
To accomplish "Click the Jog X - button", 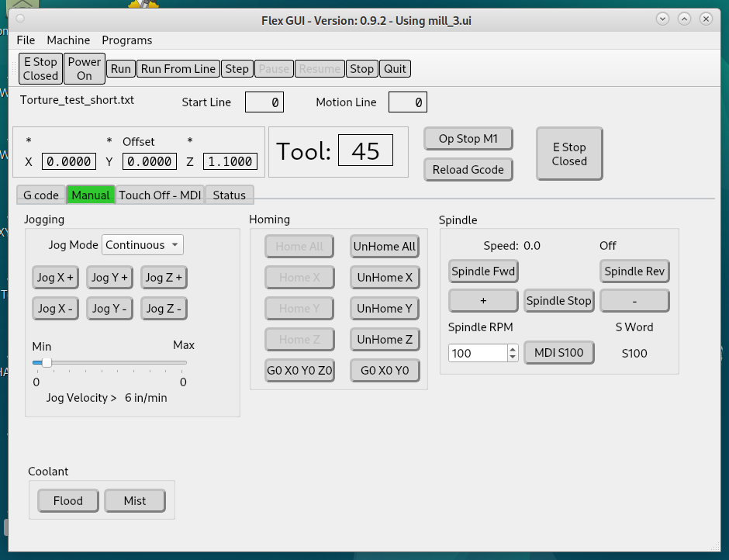I will coord(55,309).
